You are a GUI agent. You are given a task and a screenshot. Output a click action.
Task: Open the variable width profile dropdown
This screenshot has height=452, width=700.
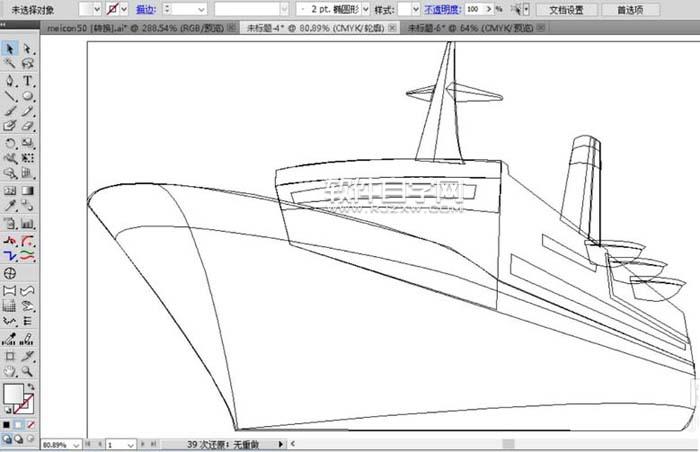click(284, 9)
